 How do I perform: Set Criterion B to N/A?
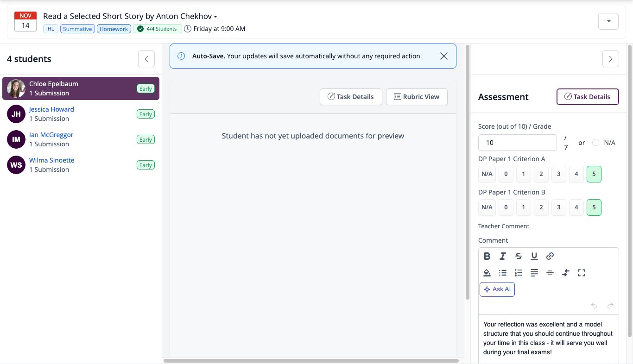[487, 207]
